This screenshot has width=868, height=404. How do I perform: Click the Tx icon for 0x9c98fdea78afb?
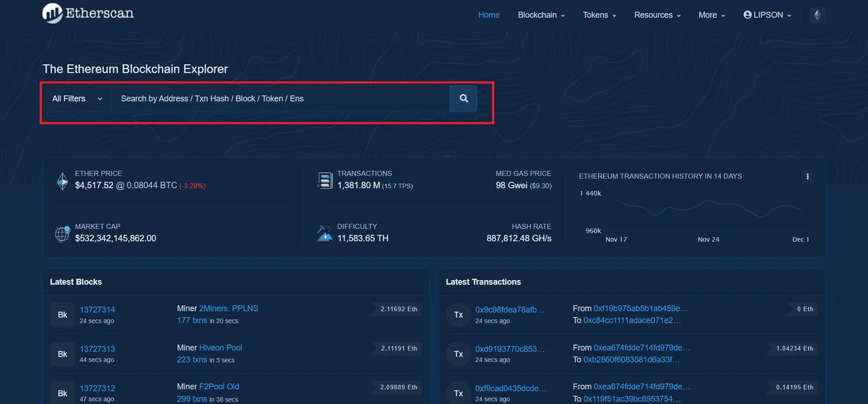(x=458, y=315)
